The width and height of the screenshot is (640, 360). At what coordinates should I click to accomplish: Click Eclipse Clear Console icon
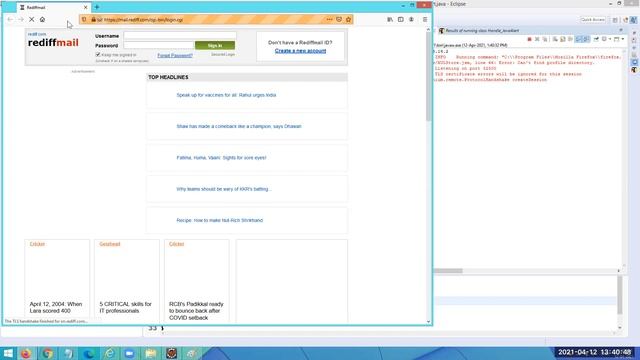555,39
